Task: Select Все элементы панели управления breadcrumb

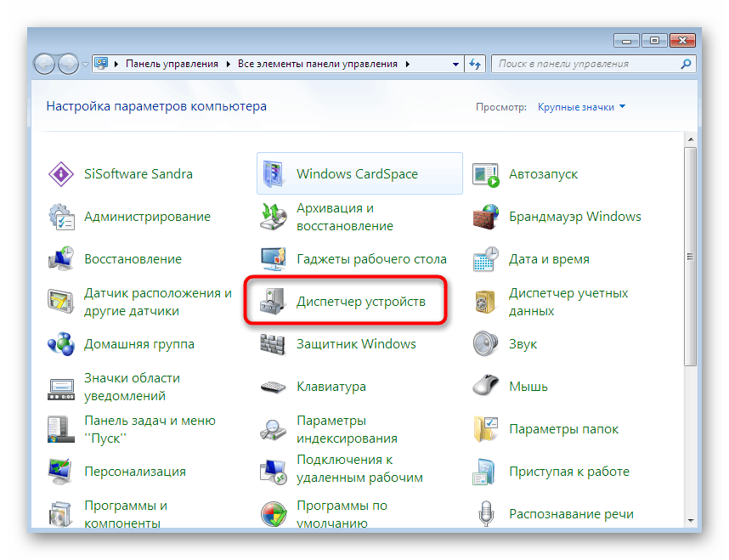Action: tap(318, 65)
